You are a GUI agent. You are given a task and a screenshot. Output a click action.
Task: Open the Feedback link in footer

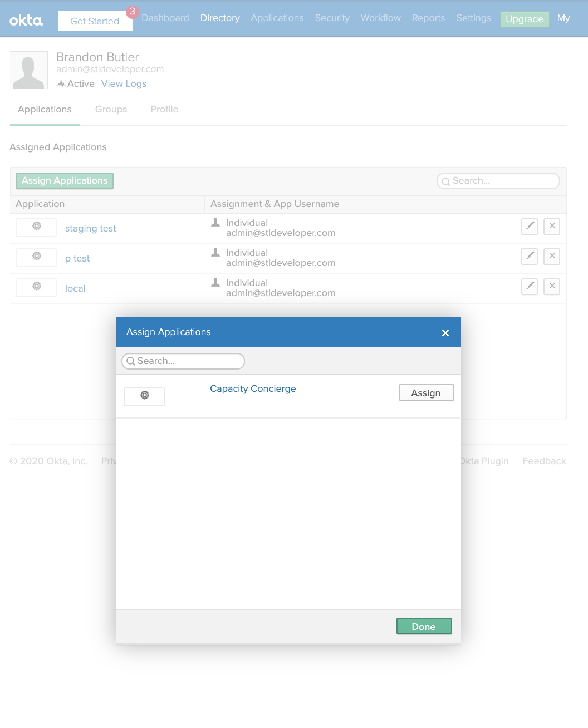(x=544, y=461)
